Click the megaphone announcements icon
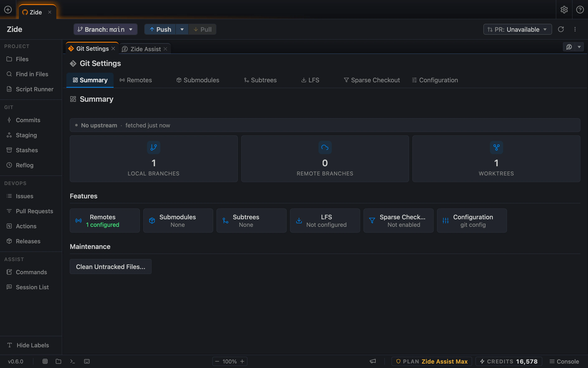This screenshot has height=368, width=588. coord(373,361)
